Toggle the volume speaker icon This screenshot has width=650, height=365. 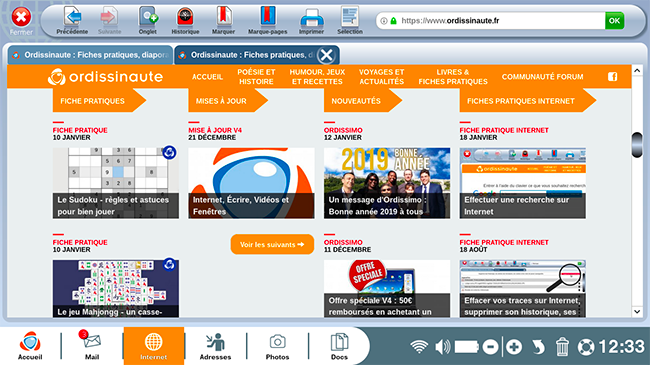(x=443, y=346)
